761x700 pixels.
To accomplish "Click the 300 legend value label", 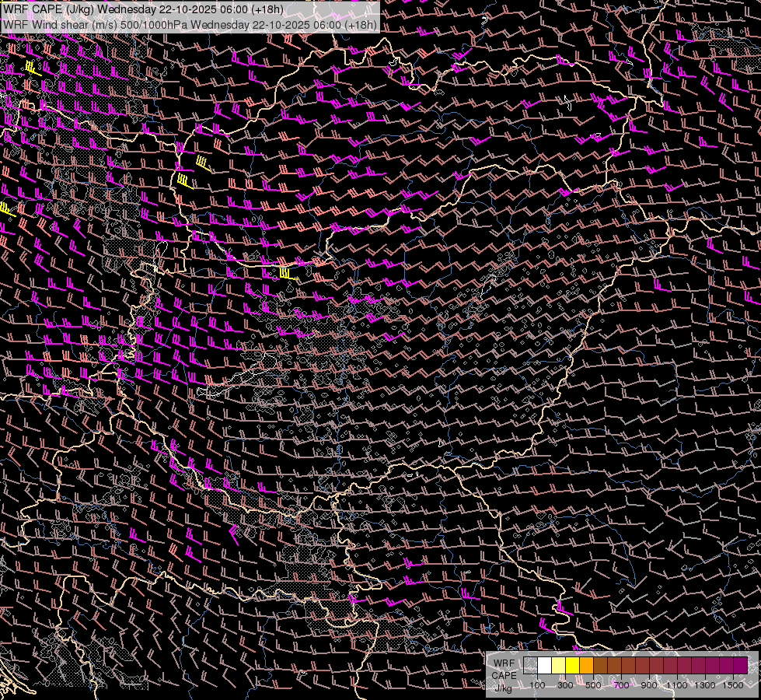I will point(565,685).
